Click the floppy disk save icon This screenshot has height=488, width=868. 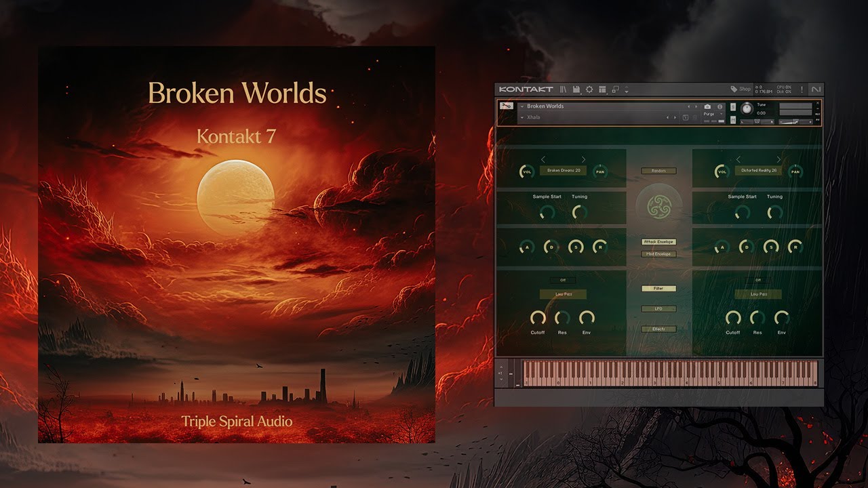576,89
